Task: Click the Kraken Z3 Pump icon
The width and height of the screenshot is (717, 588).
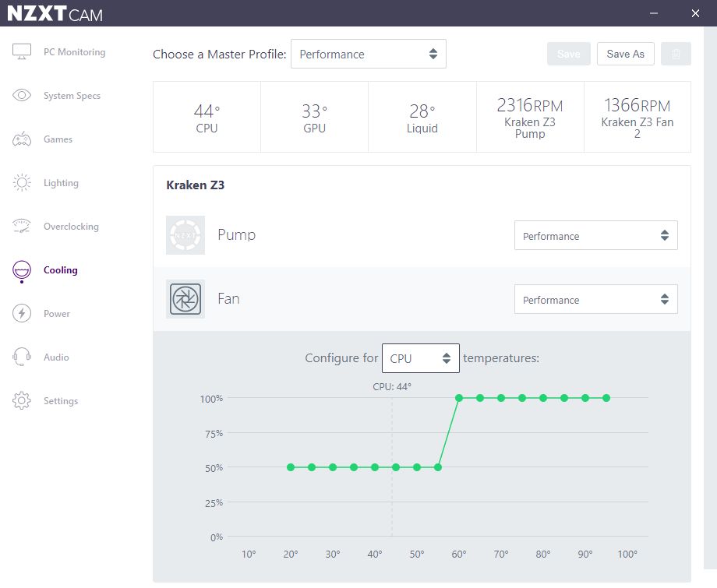Action: 185,235
